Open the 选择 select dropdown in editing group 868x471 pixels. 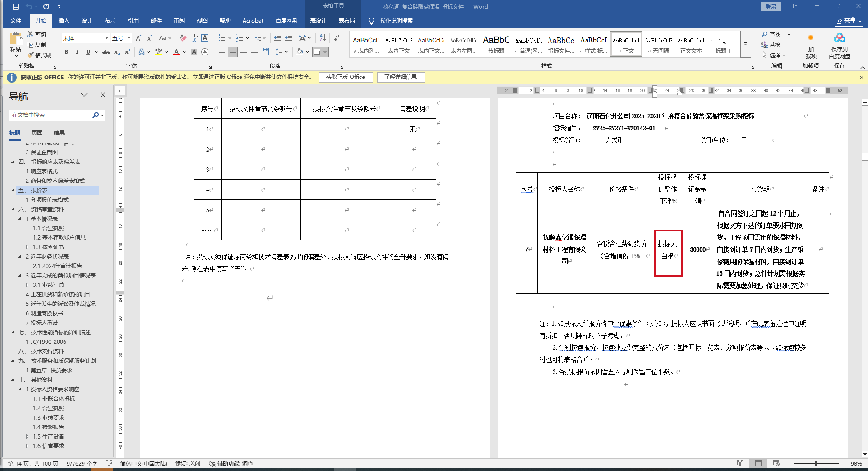[774, 55]
